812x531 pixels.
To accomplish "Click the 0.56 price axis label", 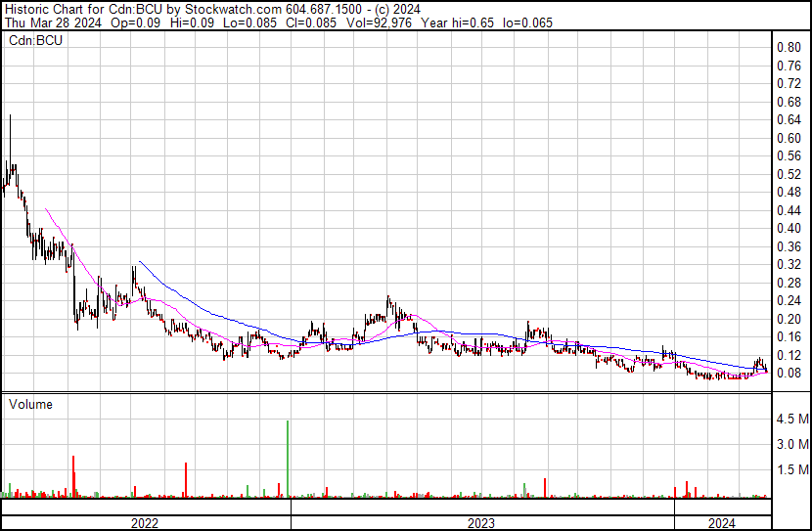I will (789, 155).
